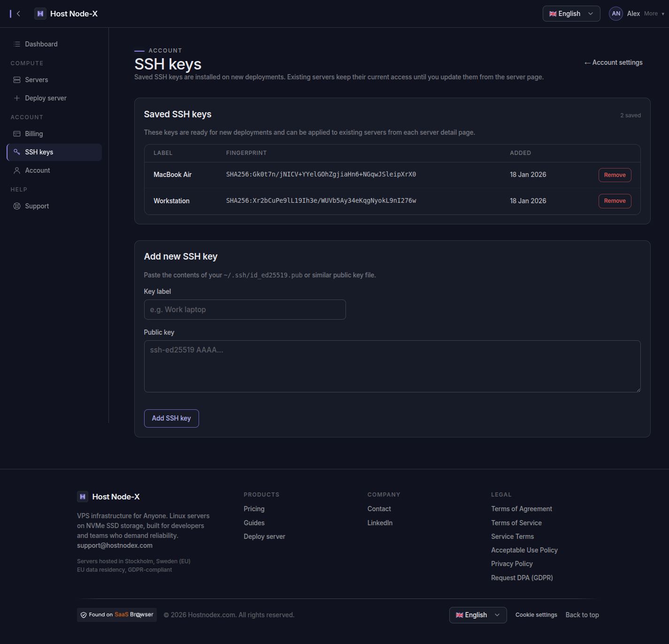Open the Contact footer link
The image size is (669, 644).
click(x=379, y=509)
